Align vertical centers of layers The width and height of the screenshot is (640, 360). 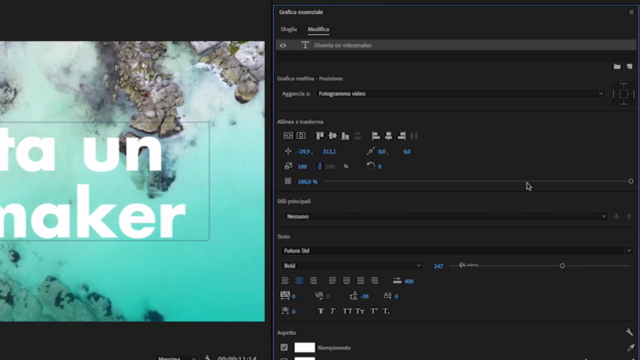[333, 136]
